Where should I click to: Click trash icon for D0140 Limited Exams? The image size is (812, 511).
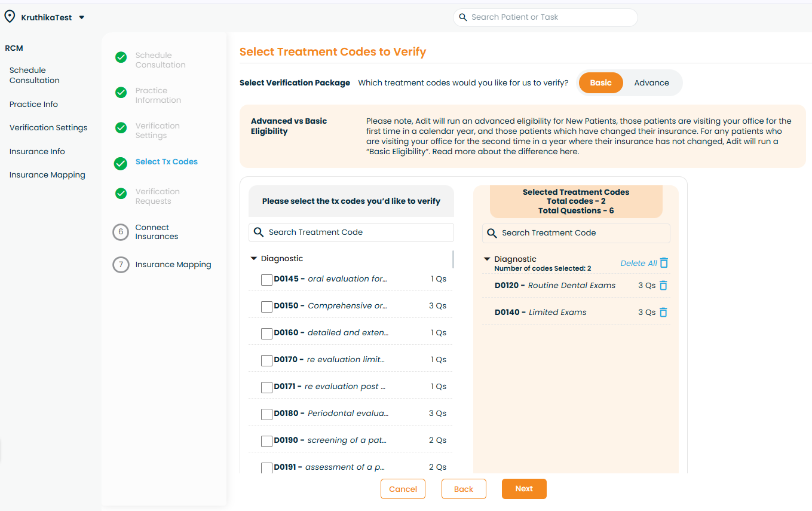(663, 313)
